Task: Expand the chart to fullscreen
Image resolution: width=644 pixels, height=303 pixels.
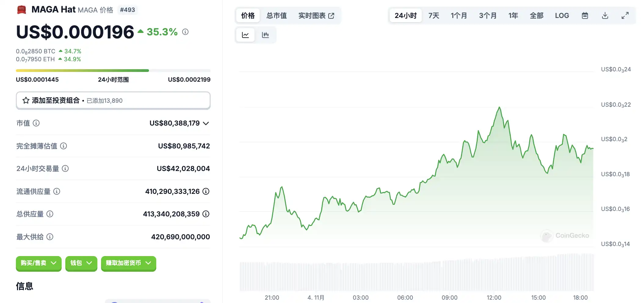Action: click(625, 16)
